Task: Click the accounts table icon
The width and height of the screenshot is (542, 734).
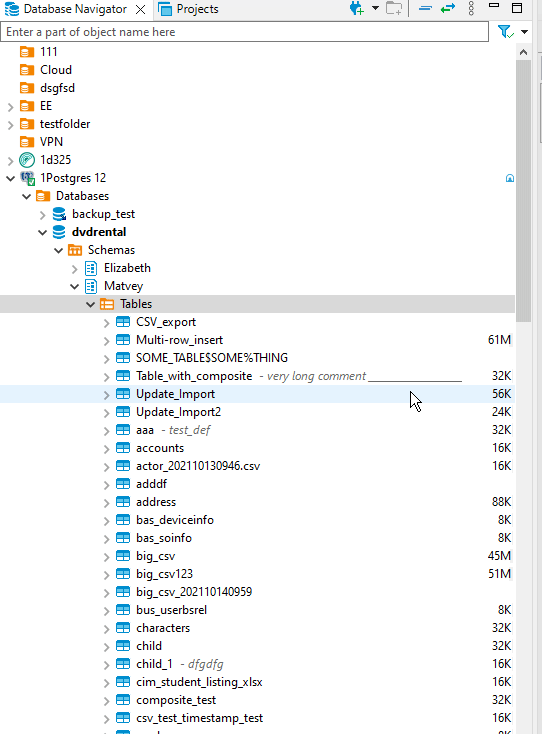Action: (x=123, y=448)
